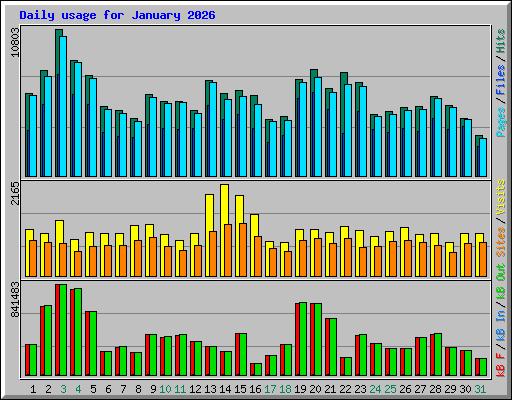The image size is (512, 400).
Task: Click day 14 label on the x-axis
Action: point(225,389)
